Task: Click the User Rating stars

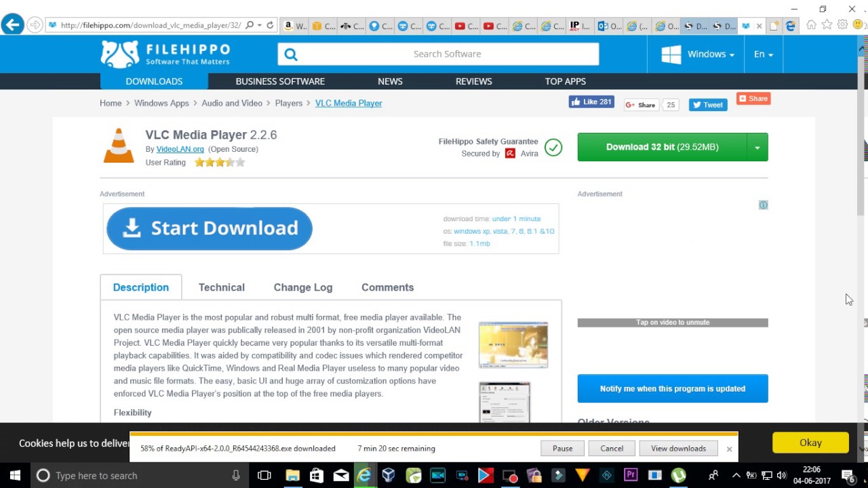Action: coord(220,163)
